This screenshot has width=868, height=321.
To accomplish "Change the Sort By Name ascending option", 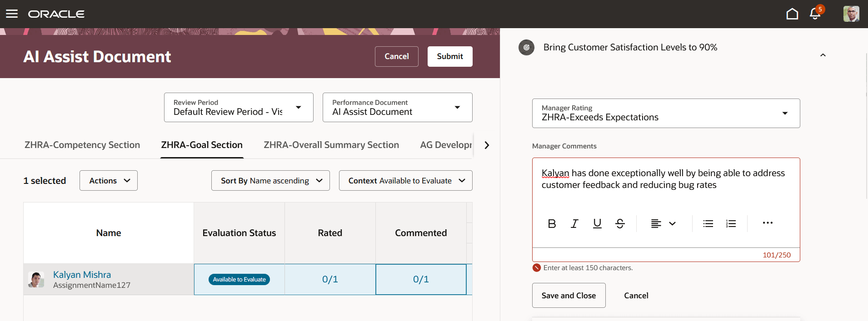I will click(270, 180).
